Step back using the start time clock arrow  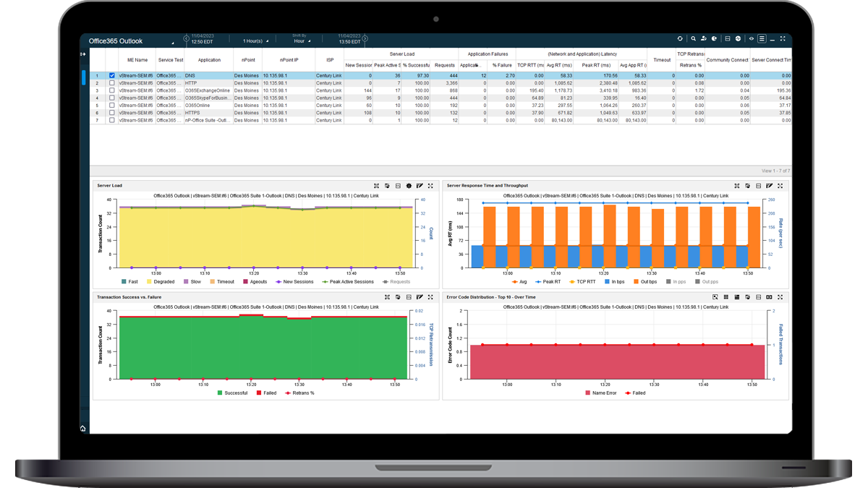[187, 38]
